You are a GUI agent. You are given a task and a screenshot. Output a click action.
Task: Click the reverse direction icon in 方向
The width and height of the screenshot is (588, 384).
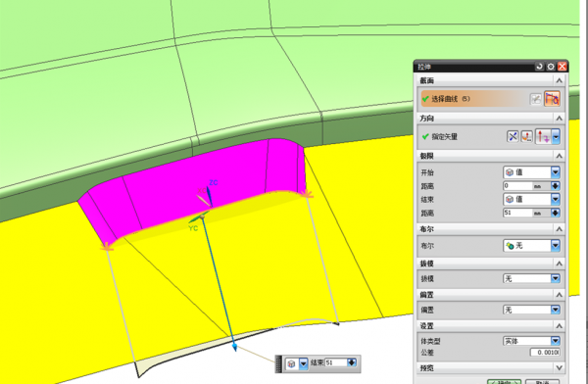513,136
